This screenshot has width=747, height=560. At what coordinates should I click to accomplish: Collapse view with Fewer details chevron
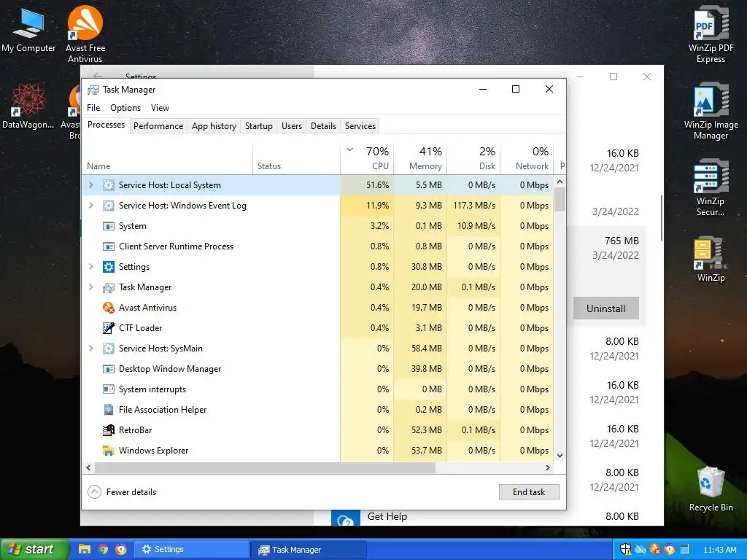pyautogui.click(x=94, y=492)
